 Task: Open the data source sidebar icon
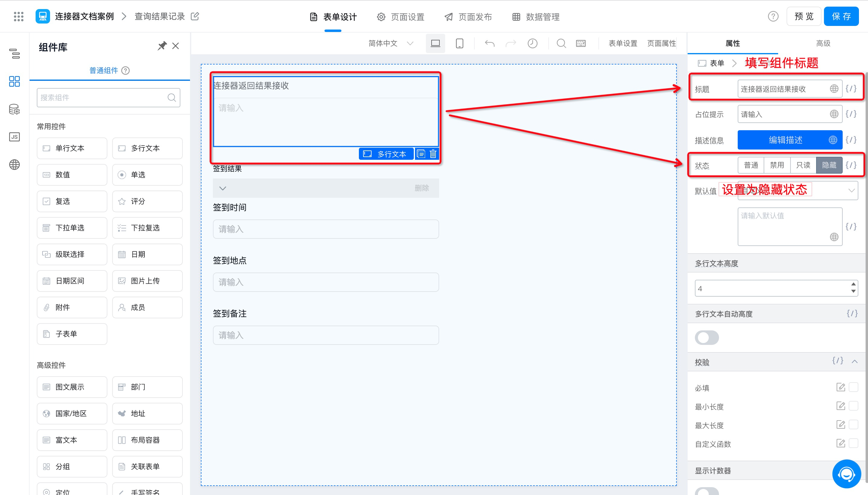[14, 109]
